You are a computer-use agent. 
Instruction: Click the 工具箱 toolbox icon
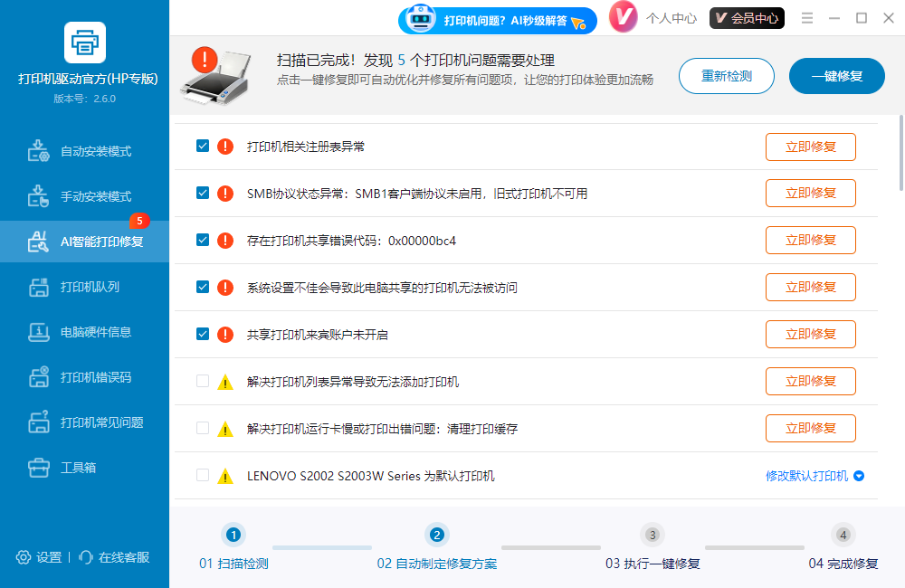[x=38, y=468]
